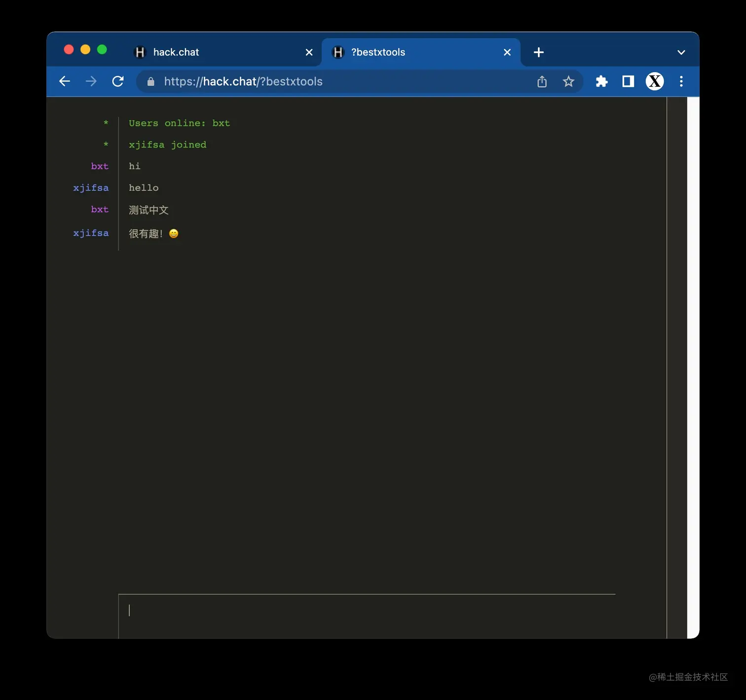Click the 'Users online: bxt' message
This screenshot has width=746, height=700.
coord(180,123)
